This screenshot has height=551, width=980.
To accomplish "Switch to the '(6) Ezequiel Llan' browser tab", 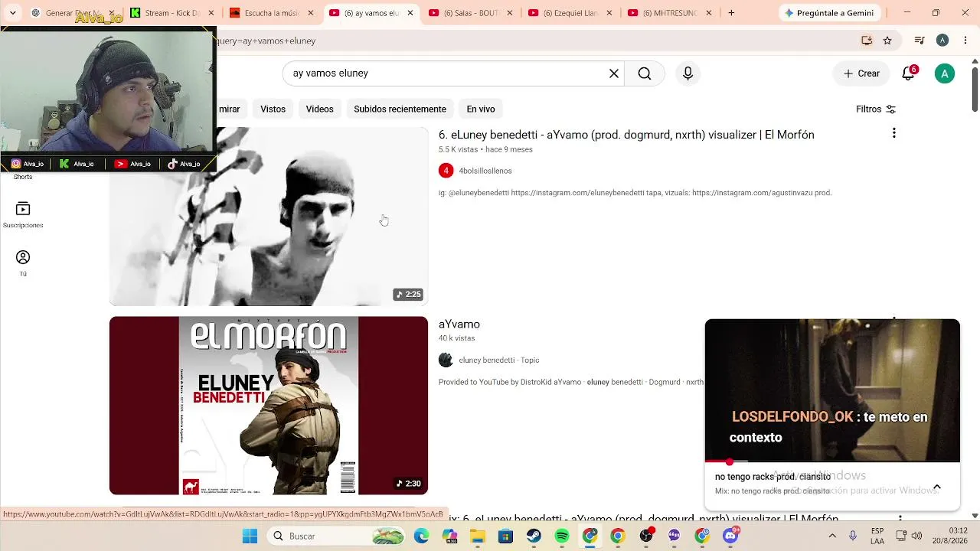I will tap(570, 13).
